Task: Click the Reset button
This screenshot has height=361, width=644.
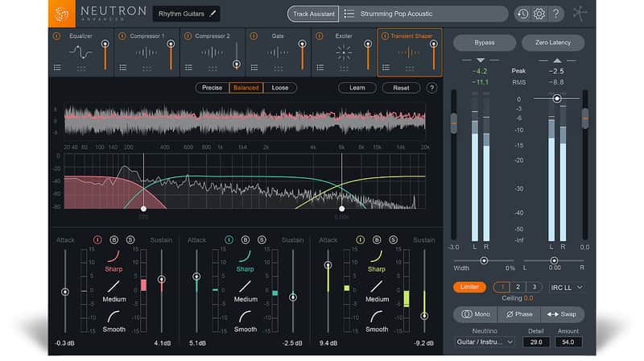Action: 401,88
